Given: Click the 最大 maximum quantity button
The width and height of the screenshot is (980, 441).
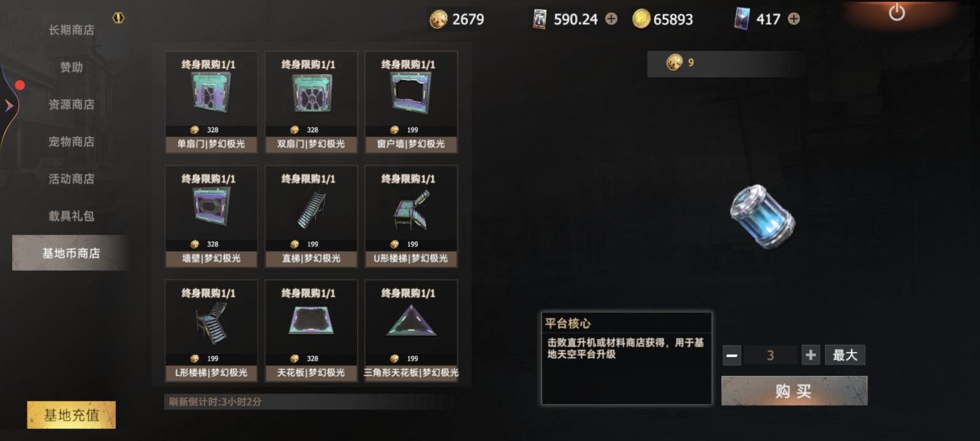Looking at the screenshot, I should 845,355.
